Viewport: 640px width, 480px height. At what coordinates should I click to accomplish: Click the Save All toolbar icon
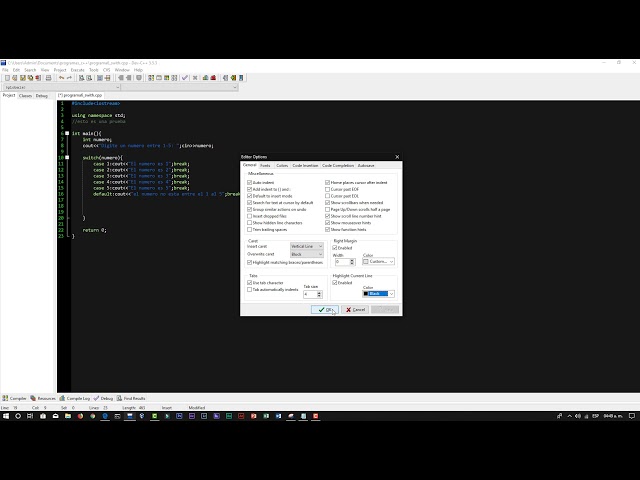pyautogui.click(x=30, y=78)
